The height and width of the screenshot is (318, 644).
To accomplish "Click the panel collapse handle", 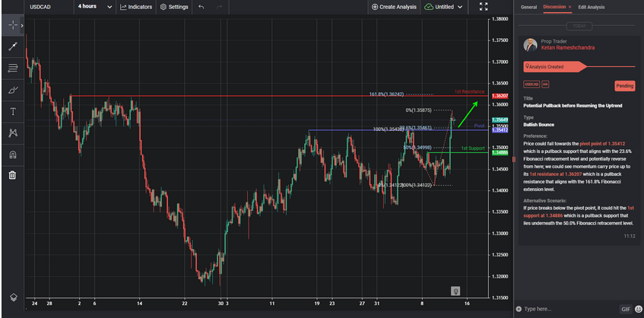I will click(x=513, y=160).
